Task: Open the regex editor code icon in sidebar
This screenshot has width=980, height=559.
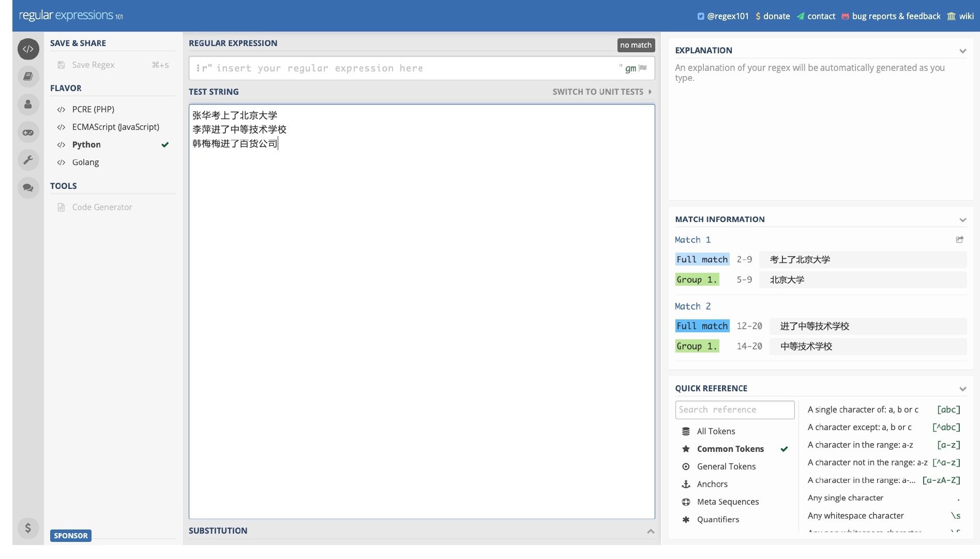Action: [x=28, y=49]
